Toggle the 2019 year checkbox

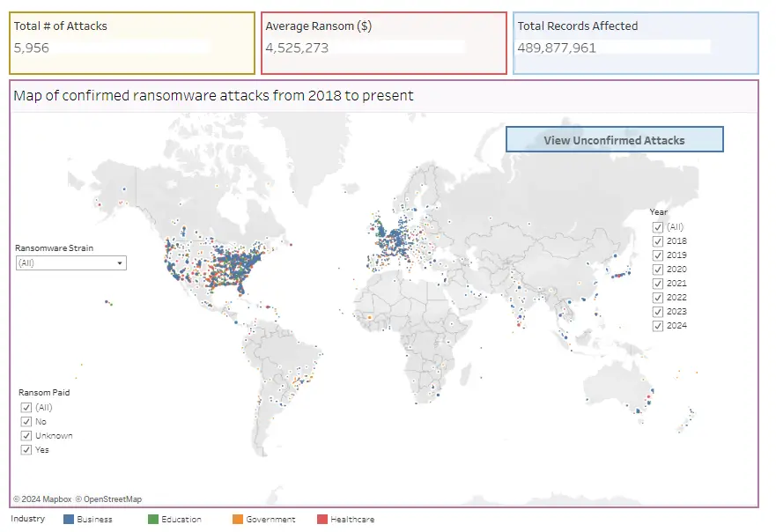coord(658,255)
